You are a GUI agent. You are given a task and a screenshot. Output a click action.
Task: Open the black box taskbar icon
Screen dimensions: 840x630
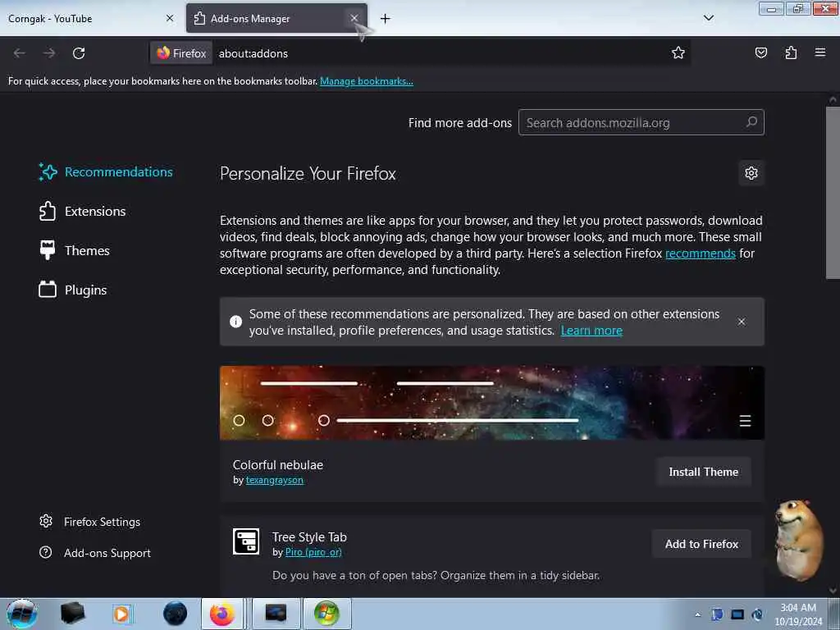tap(72, 614)
